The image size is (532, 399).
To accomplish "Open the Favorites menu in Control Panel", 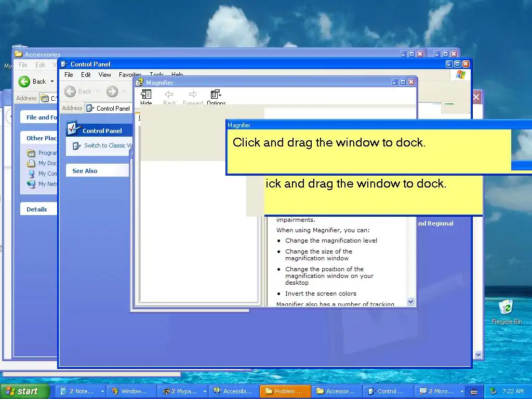I will point(130,75).
